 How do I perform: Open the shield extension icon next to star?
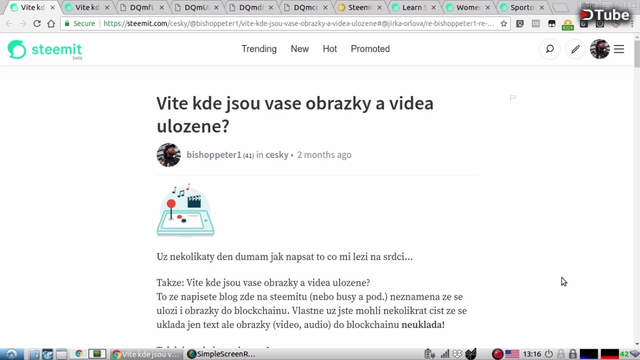[520, 24]
